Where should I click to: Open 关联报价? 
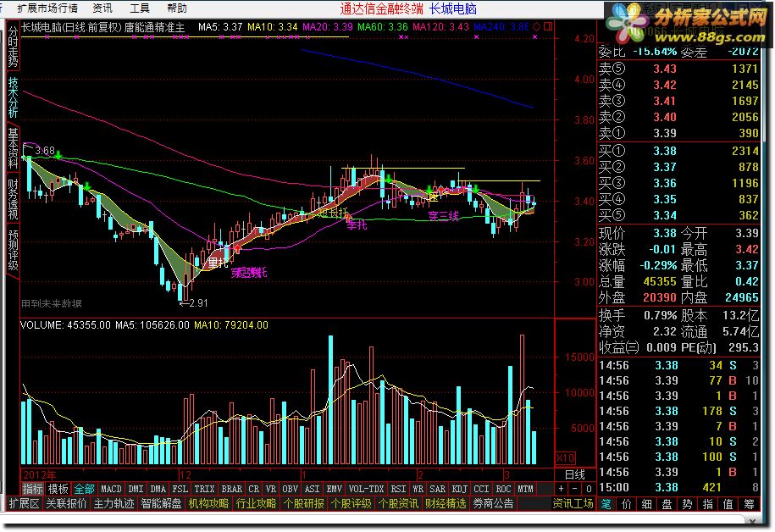66,504
